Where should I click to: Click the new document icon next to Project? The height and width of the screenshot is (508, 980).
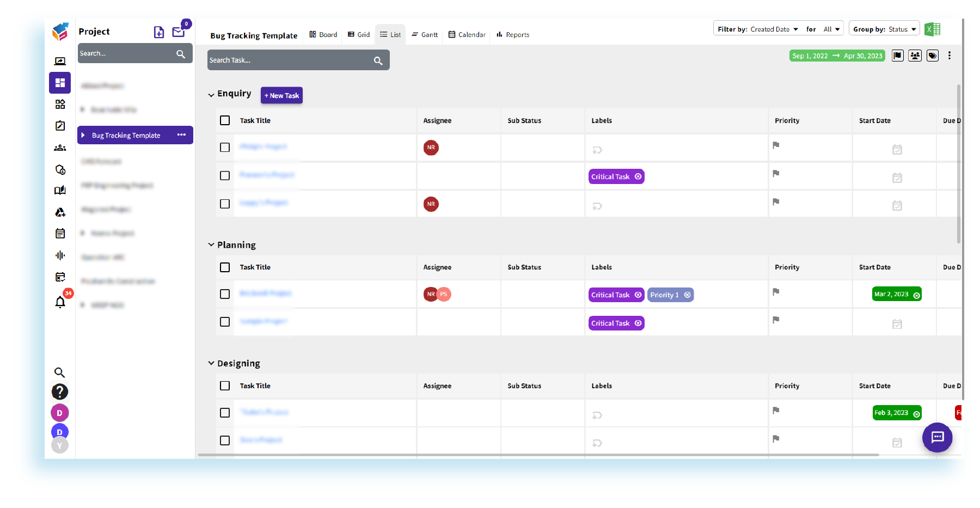click(x=158, y=33)
